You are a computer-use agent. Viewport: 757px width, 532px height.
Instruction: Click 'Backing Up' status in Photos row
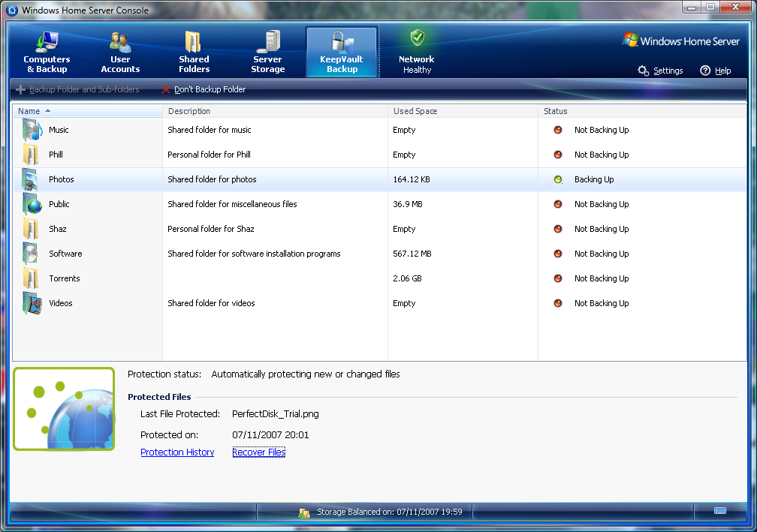click(594, 179)
